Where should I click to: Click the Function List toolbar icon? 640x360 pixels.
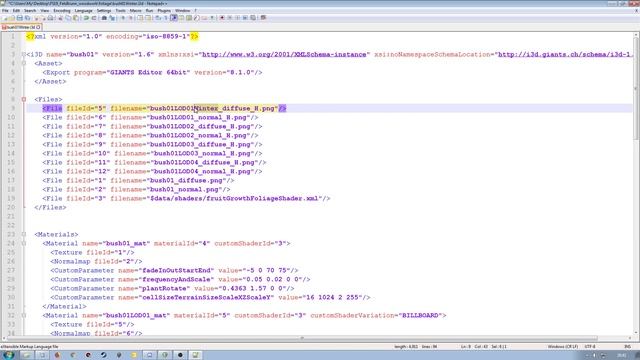coord(197,18)
